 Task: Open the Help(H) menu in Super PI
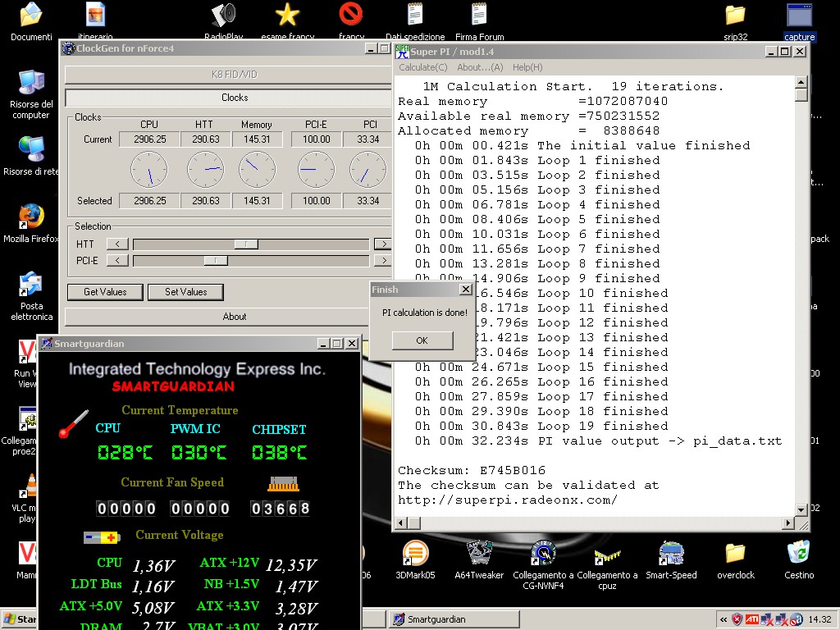527,67
